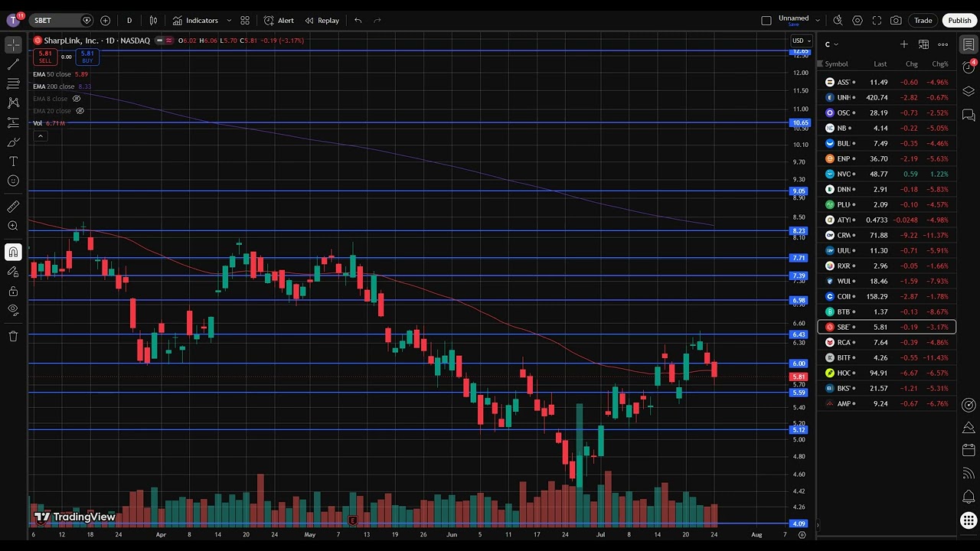Sort watchlist by Last column
The height and width of the screenshot is (551, 980).
point(880,64)
